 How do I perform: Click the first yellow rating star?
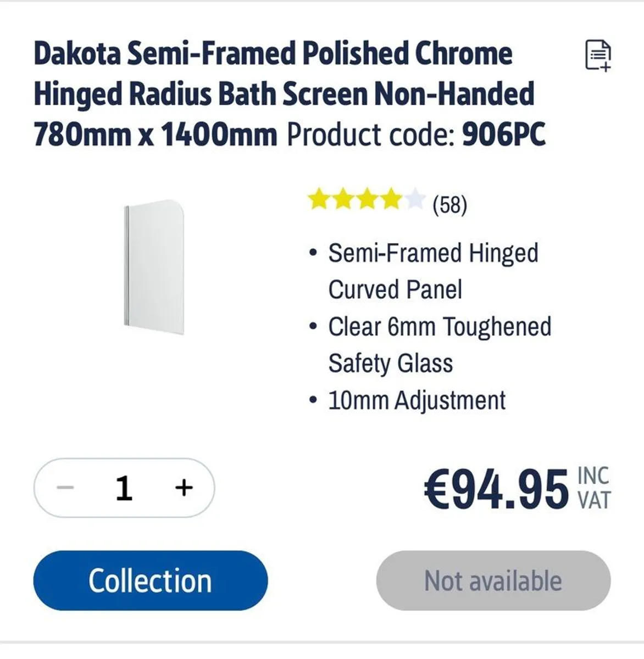tap(318, 200)
